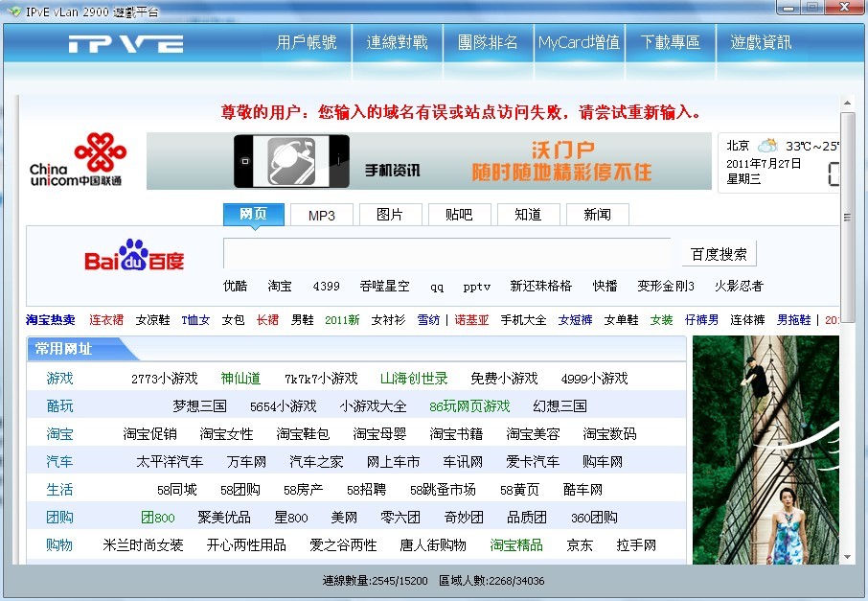Open the 淘宝促销 link
Image resolution: width=868 pixels, height=601 pixels.
pyautogui.click(x=150, y=433)
